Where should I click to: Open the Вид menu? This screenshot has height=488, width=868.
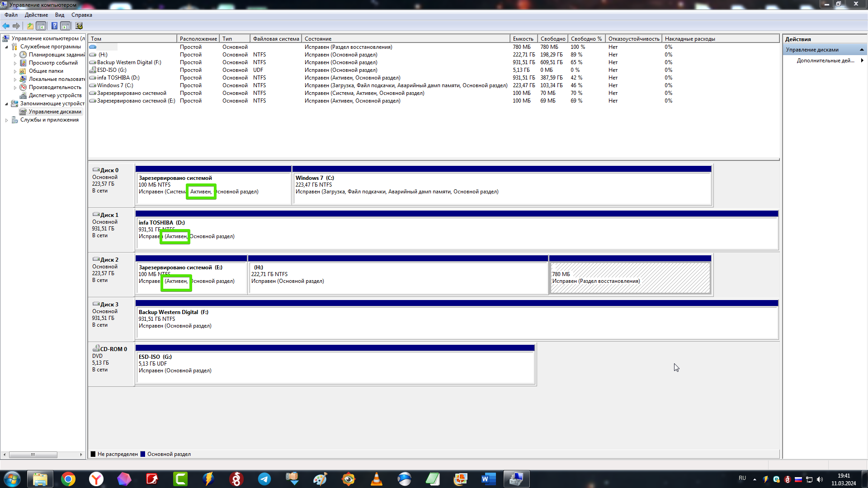(59, 15)
